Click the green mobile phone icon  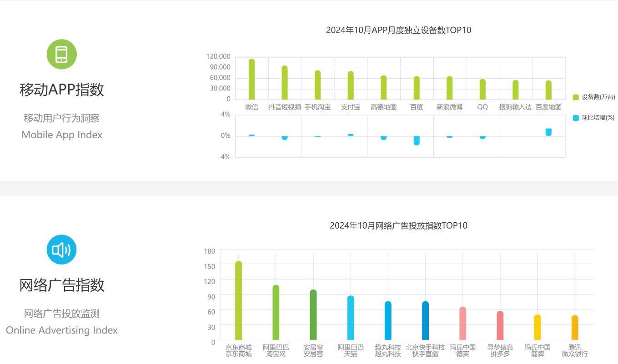62,54
